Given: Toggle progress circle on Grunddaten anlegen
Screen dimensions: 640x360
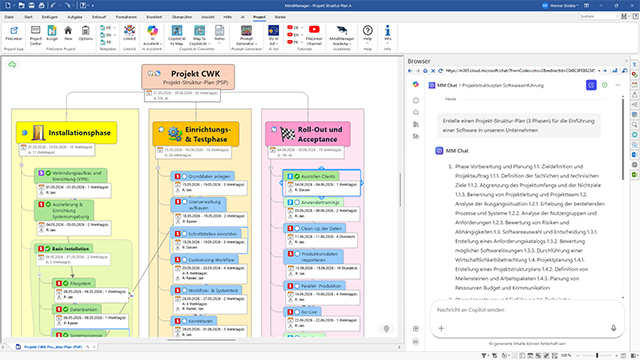Looking at the screenshot, I should point(184,176).
